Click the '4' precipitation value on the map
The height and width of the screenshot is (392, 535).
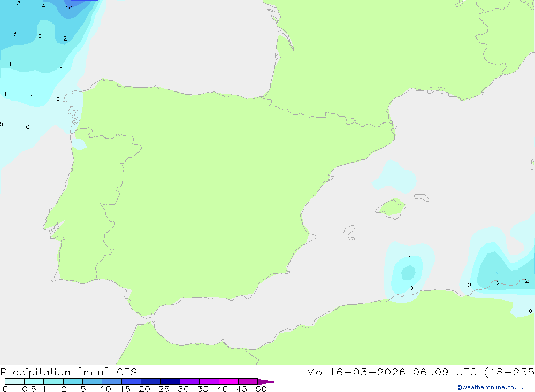pos(44,6)
